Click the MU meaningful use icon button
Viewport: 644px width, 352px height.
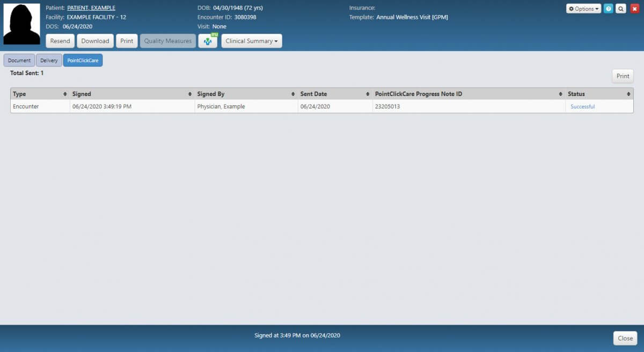(208, 41)
